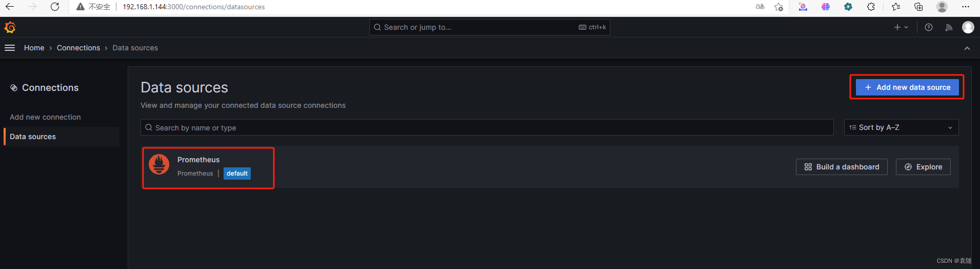
Task: Go to Connections breadcrumb link
Action: tap(78, 48)
